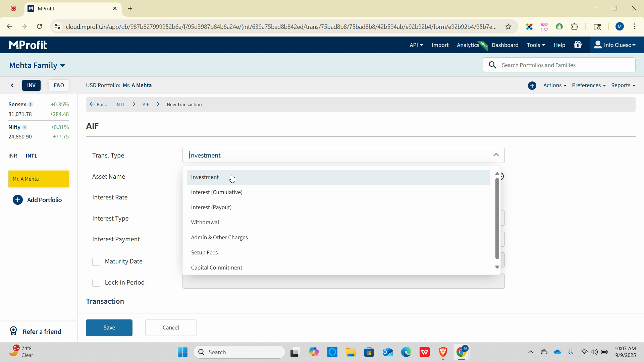Viewport: 644px width, 362px height.
Task: Click the Nifty help question icon
Action: [x=24, y=127]
